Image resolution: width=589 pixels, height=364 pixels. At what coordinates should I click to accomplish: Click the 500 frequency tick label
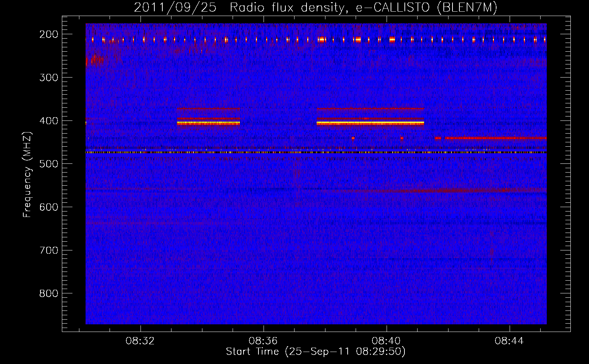point(48,164)
